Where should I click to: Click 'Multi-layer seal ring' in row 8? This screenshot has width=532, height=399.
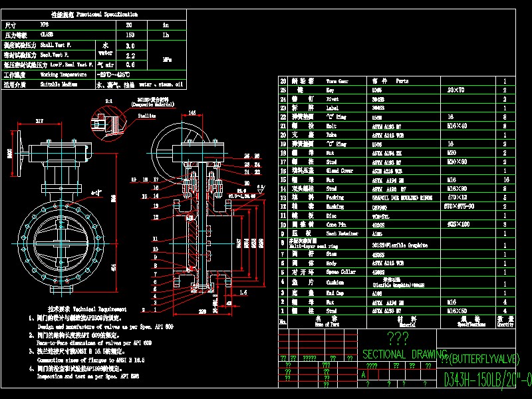point(313,246)
